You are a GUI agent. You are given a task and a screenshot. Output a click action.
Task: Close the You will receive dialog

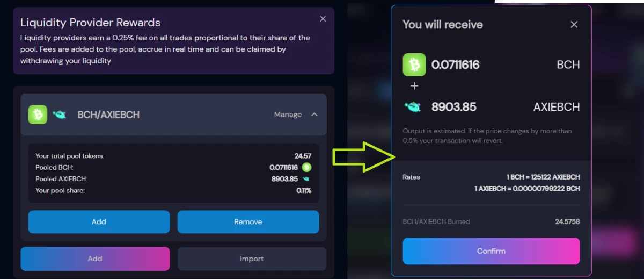[x=574, y=25]
